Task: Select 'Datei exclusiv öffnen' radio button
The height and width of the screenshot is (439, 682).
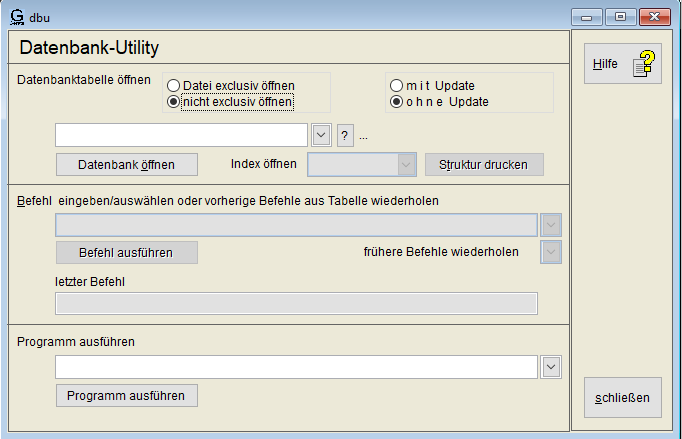Action: coord(173,86)
